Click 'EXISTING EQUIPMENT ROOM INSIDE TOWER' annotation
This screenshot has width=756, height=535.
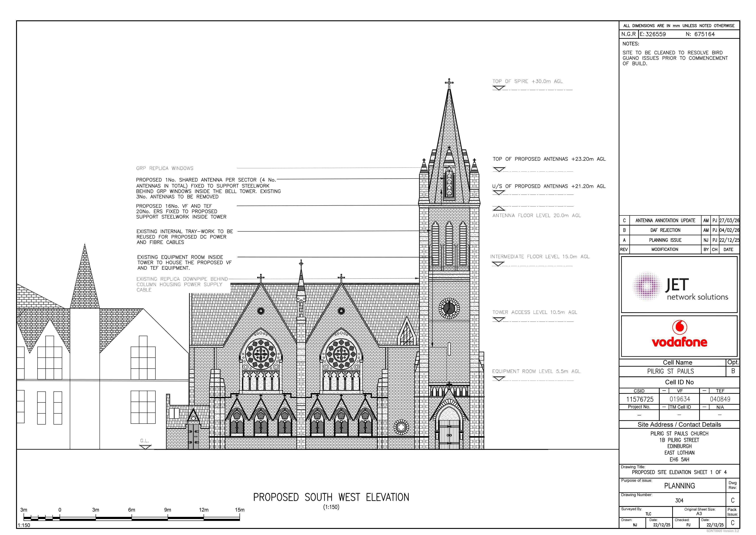coord(184,263)
